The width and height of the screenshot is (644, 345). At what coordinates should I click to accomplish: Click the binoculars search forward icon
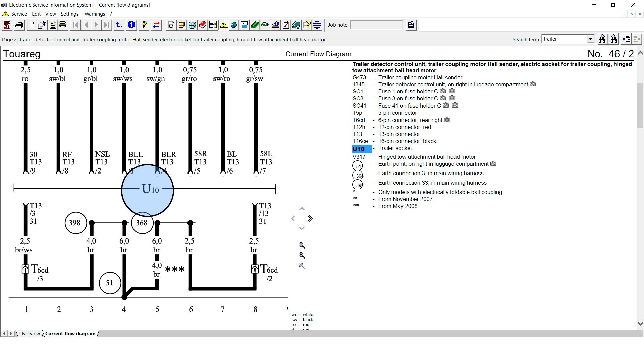[x=602, y=39]
